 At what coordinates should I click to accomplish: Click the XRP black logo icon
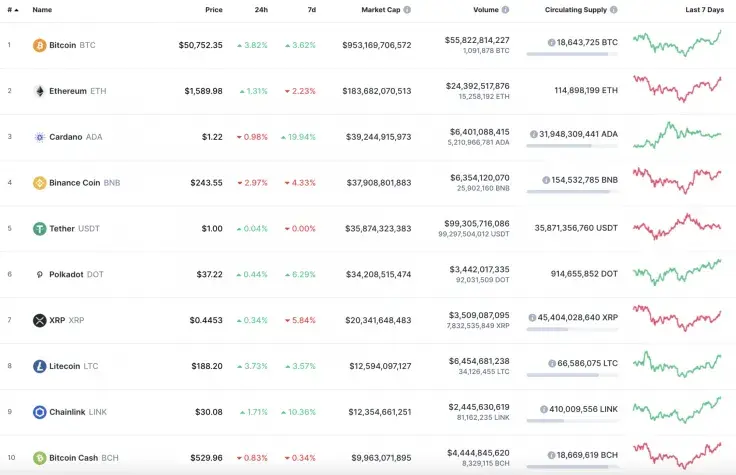(39, 320)
